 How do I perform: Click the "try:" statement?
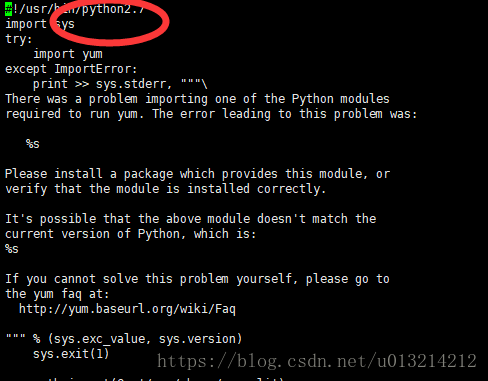pos(19,39)
